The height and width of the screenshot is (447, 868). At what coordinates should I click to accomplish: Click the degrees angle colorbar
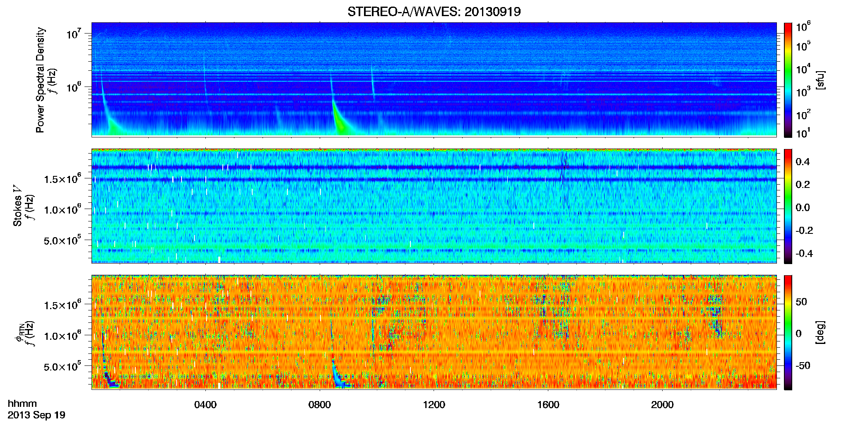[788, 332]
